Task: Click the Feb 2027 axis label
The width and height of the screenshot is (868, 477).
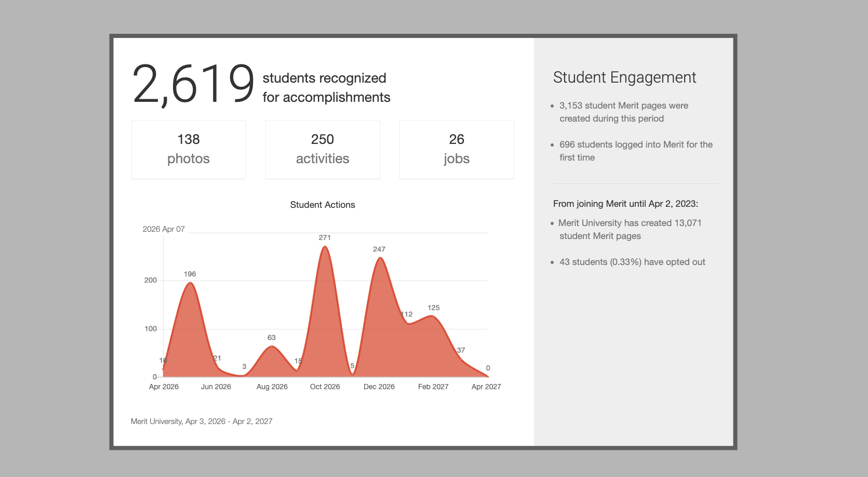Action: point(433,387)
